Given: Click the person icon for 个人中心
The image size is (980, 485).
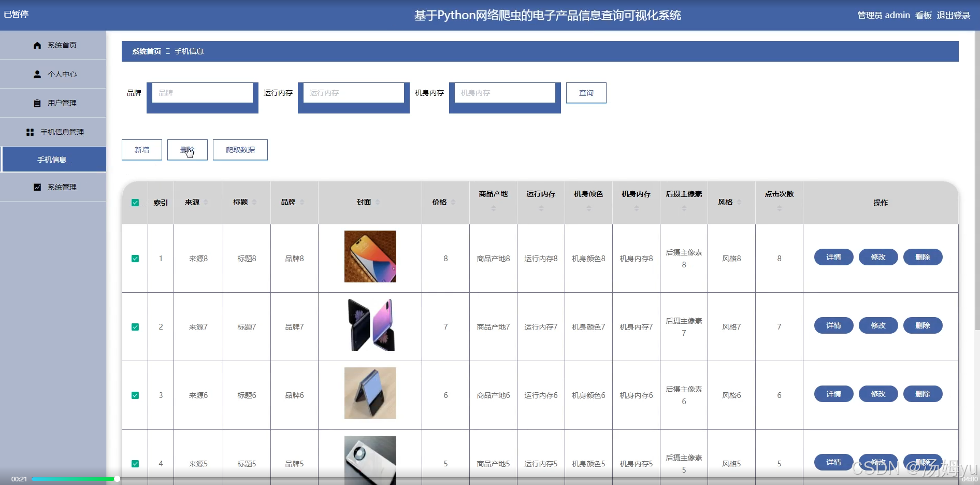Looking at the screenshot, I should tap(37, 74).
